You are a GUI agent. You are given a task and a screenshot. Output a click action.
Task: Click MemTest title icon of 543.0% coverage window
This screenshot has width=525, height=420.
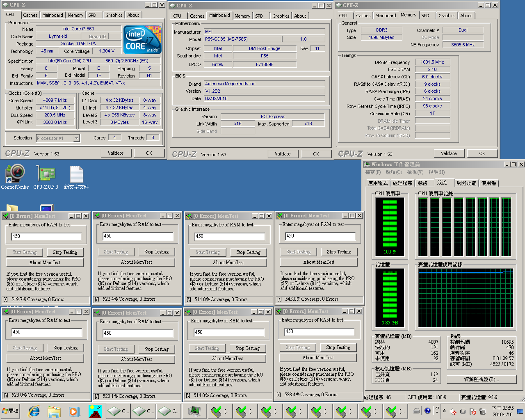click(279, 216)
